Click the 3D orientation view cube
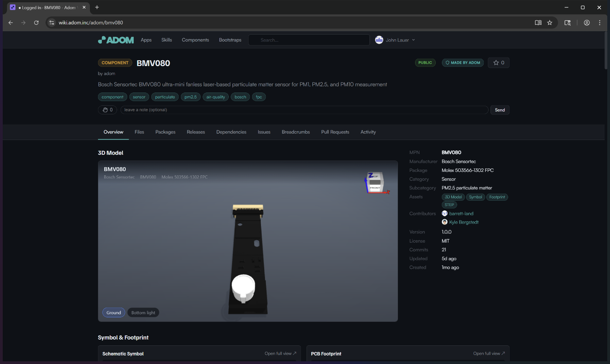This screenshot has height=364, width=610. coord(376,183)
